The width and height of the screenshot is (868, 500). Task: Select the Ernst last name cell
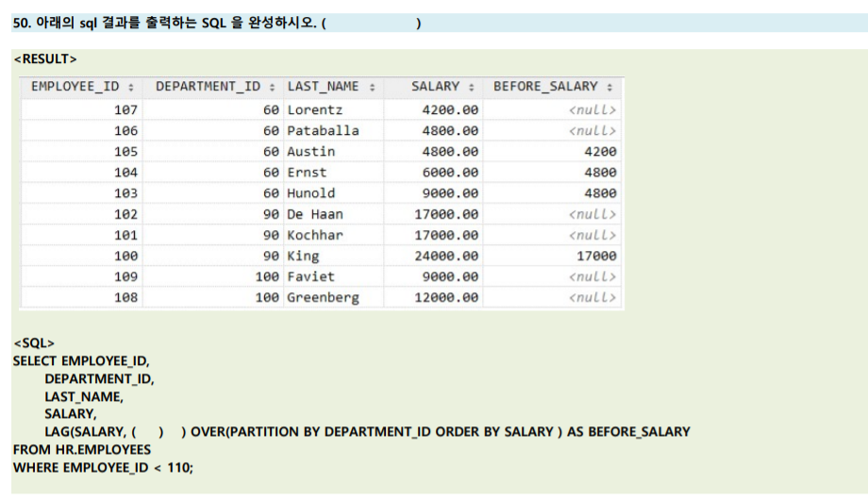pos(333,173)
